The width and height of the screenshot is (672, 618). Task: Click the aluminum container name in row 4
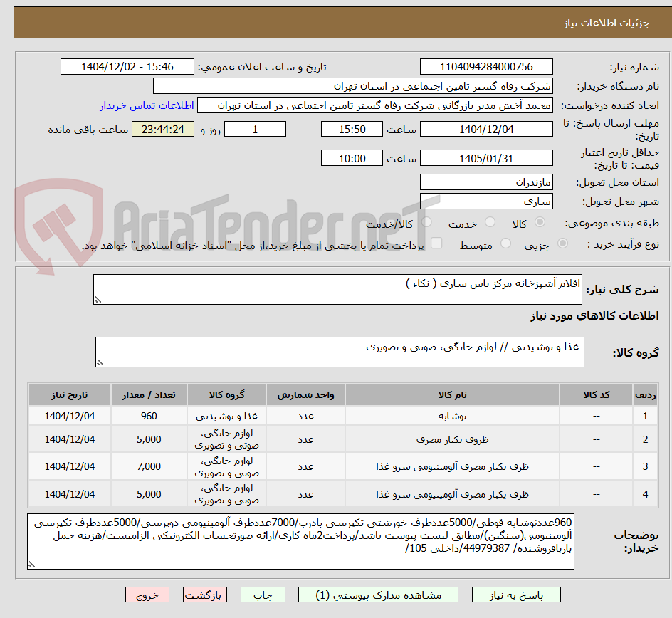pyautogui.click(x=452, y=494)
